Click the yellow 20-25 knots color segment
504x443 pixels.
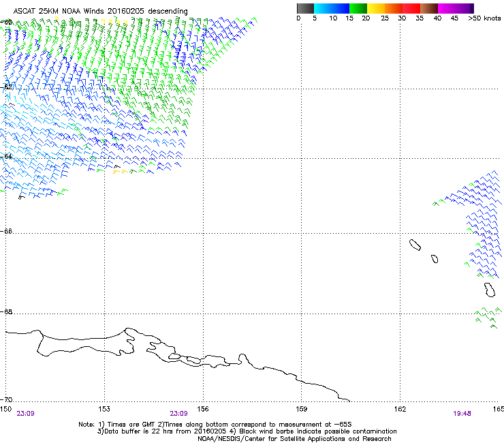[376, 8]
